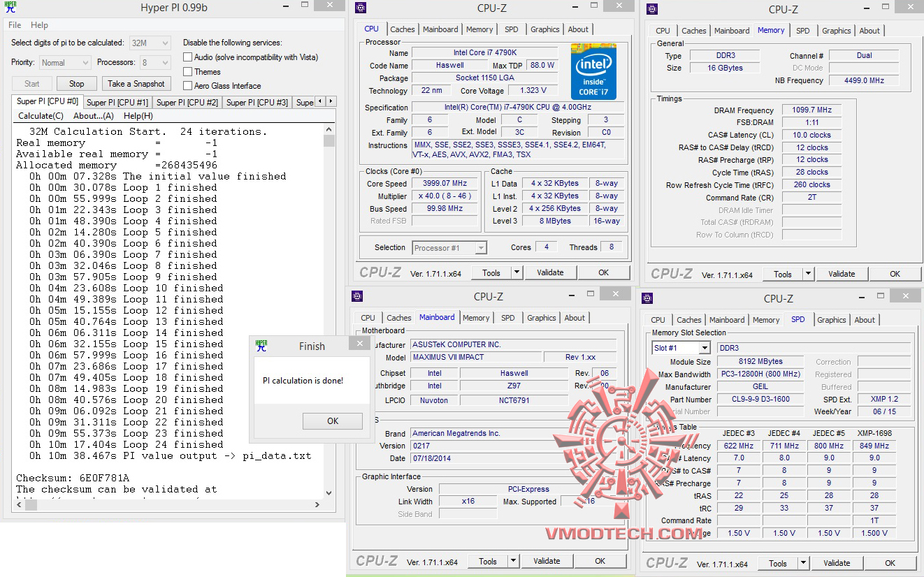Image resolution: width=924 pixels, height=577 pixels.
Task: Open the About...(A) menu
Action: coord(94,116)
